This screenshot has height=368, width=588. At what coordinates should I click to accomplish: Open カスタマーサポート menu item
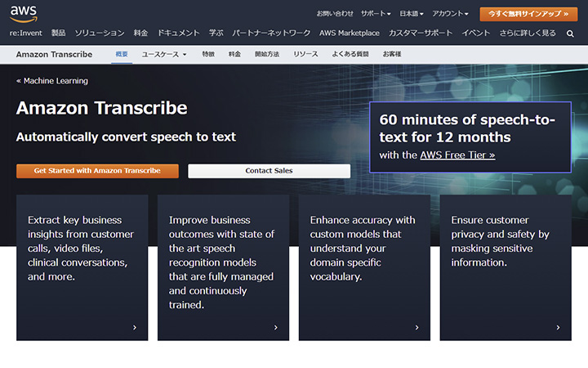click(421, 33)
